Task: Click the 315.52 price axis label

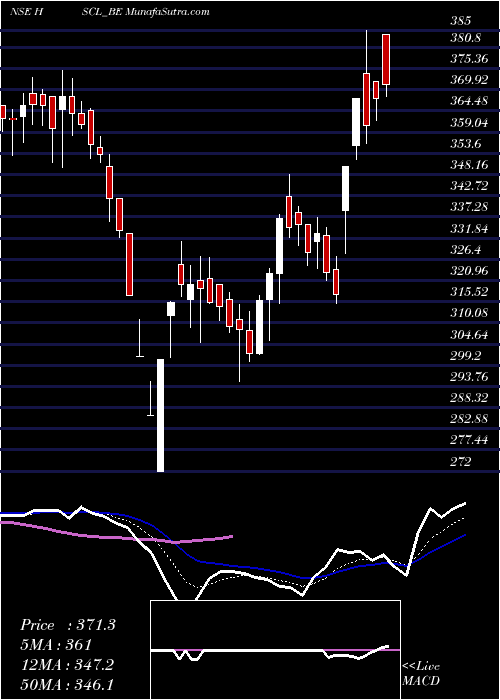Action: (x=469, y=292)
